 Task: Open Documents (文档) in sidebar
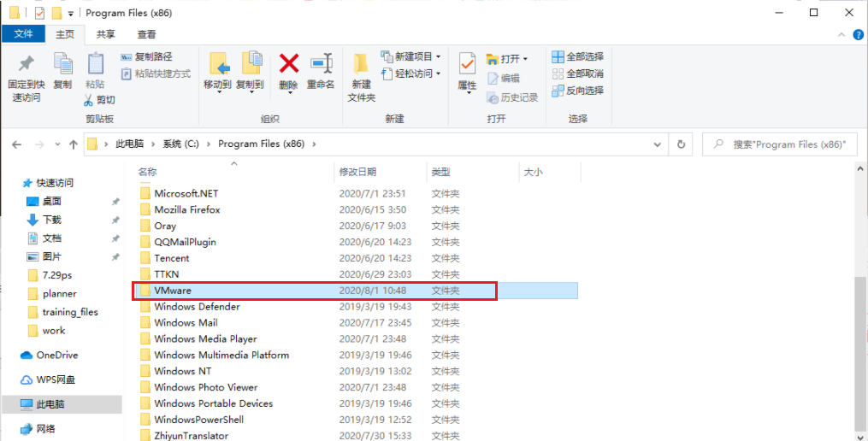[44, 238]
